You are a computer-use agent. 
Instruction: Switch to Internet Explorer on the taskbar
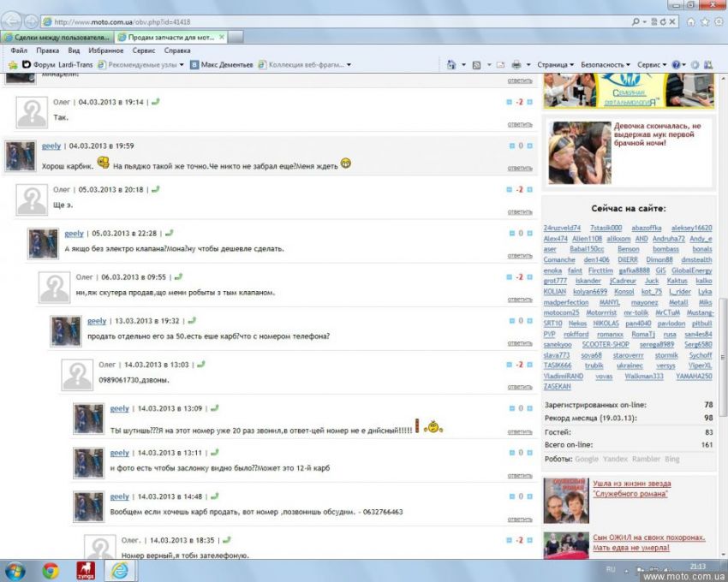(120, 570)
